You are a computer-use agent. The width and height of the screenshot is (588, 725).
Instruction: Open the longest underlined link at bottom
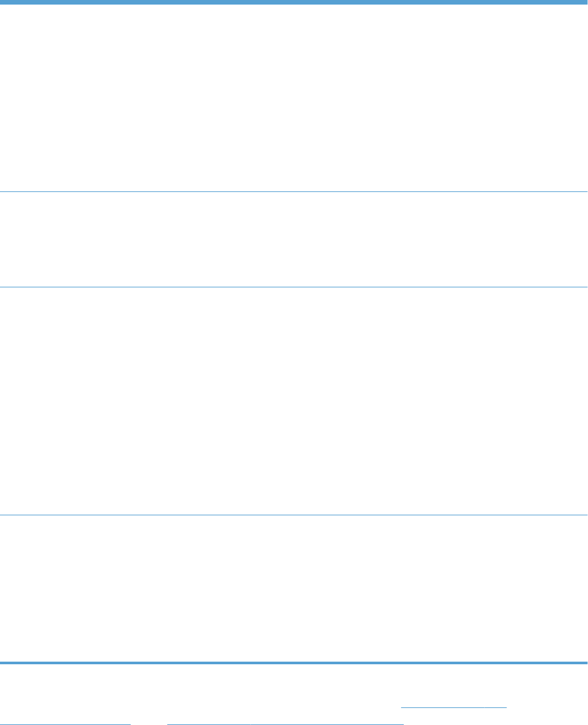286,724
